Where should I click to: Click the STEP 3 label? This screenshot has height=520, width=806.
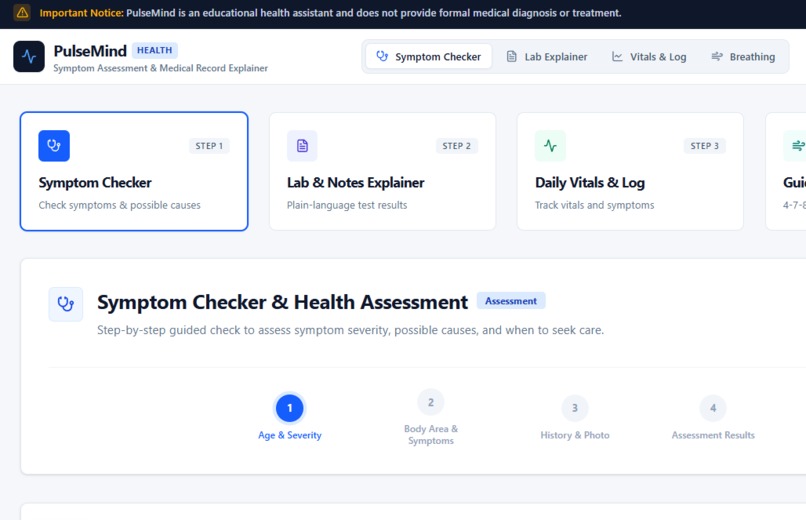point(705,146)
